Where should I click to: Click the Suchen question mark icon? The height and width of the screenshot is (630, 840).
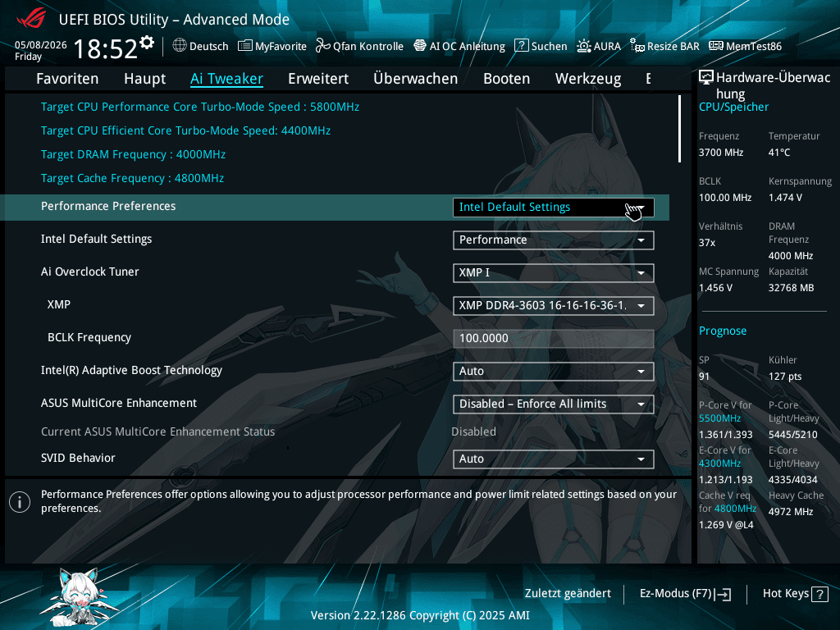click(521, 46)
